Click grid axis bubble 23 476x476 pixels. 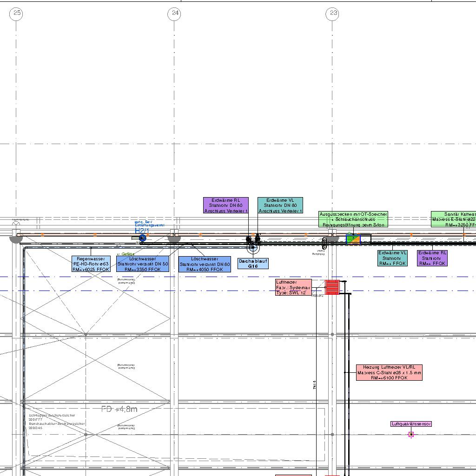click(333, 13)
